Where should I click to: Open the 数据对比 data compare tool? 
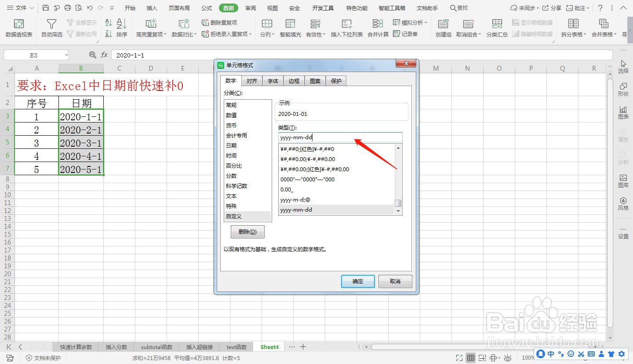pos(184,28)
